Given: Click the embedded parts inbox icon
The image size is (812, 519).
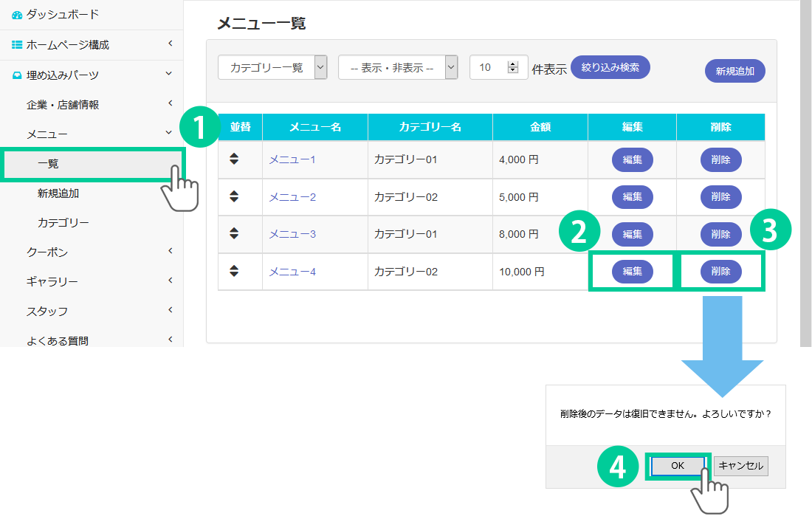Looking at the screenshot, I should 17,75.
